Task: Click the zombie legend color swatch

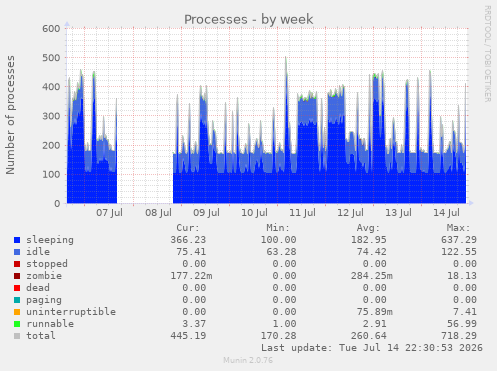Action: point(17,276)
